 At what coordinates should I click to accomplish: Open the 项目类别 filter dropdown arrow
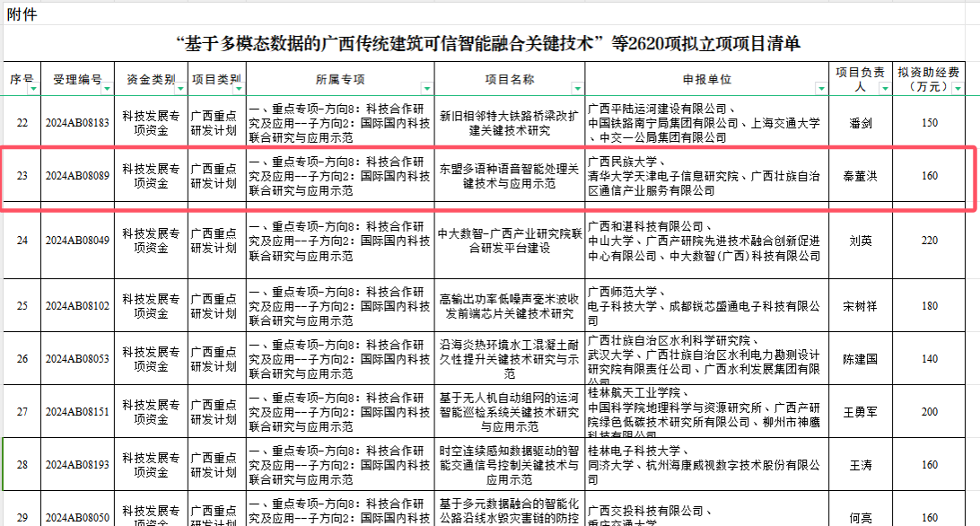(x=240, y=88)
